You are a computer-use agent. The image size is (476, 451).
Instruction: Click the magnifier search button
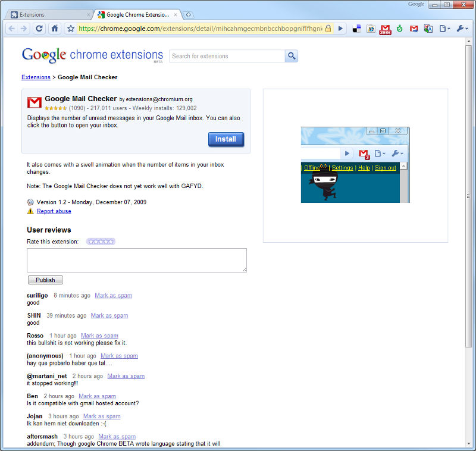pos(292,56)
